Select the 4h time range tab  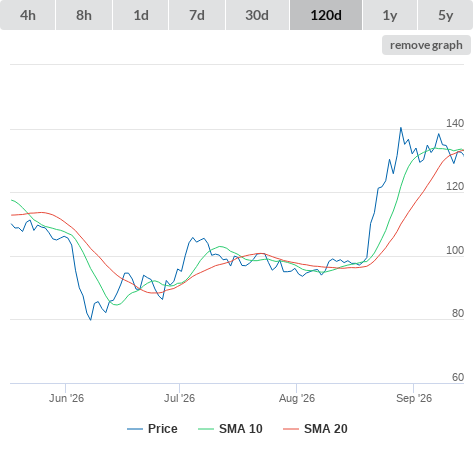click(28, 15)
